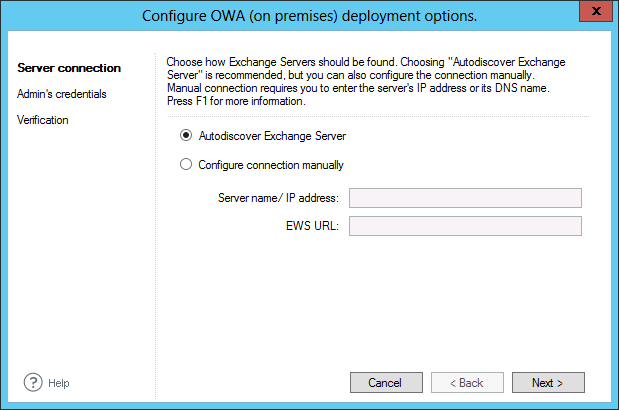The image size is (619, 410).
Task: Click the Server name/ IP address field
Action: [x=465, y=198]
